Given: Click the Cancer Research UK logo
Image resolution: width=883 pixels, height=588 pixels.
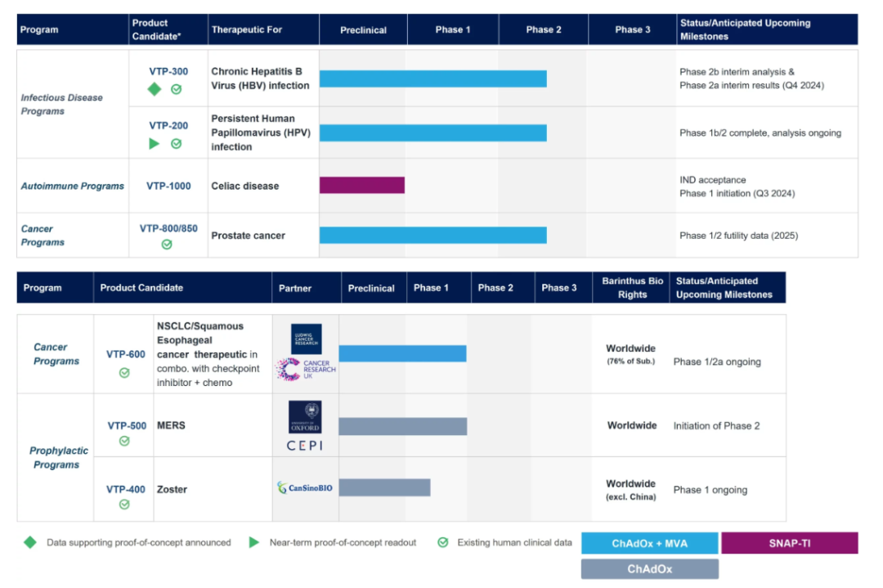Looking at the screenshot, I should (x=306, y=370).
